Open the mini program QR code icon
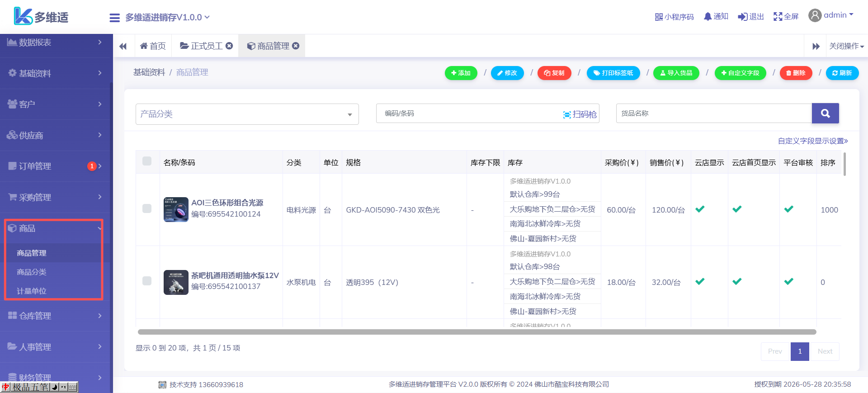The height and width of the screenshot is (393, 868). point(659,17)
